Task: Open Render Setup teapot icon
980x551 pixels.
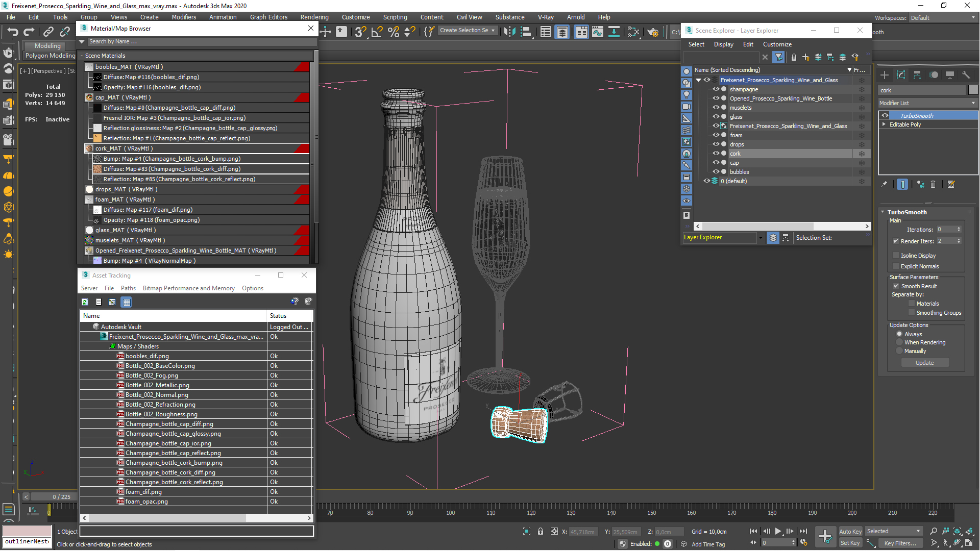Action: point(653,32)
